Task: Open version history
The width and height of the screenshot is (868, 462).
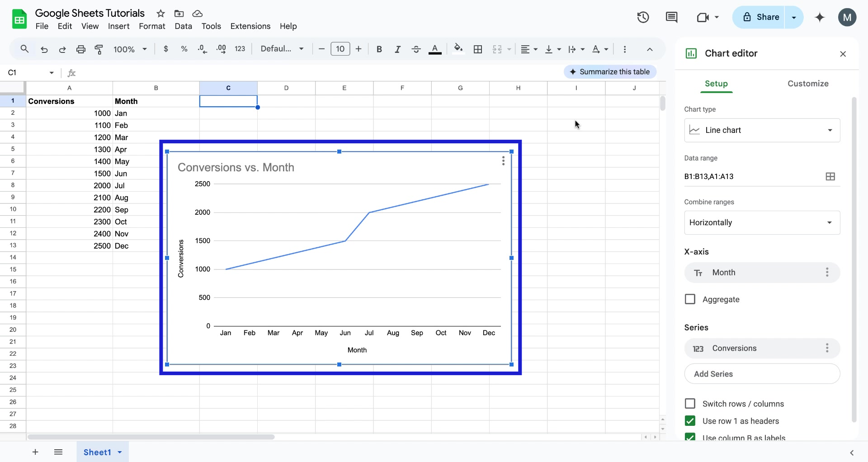Action: 643,17
